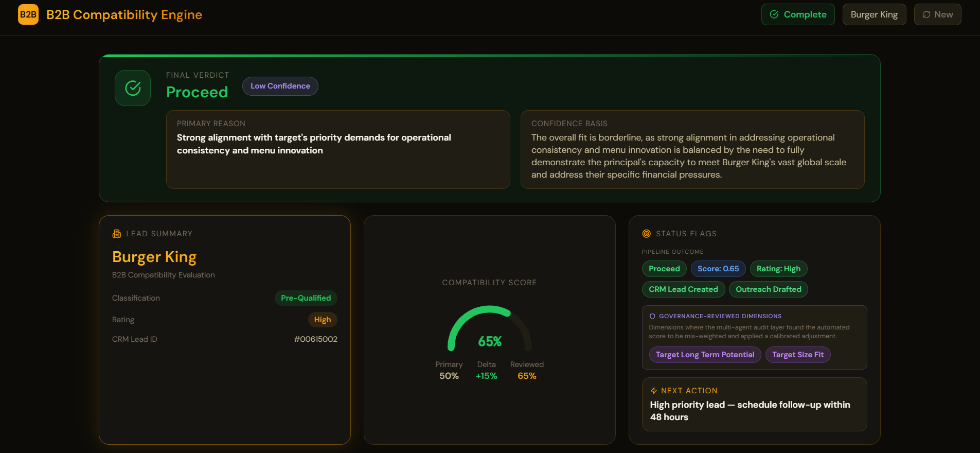Select the Proceed pipeline flag
This screenshot has width=980, height=453.
click(x=664, y=269)
